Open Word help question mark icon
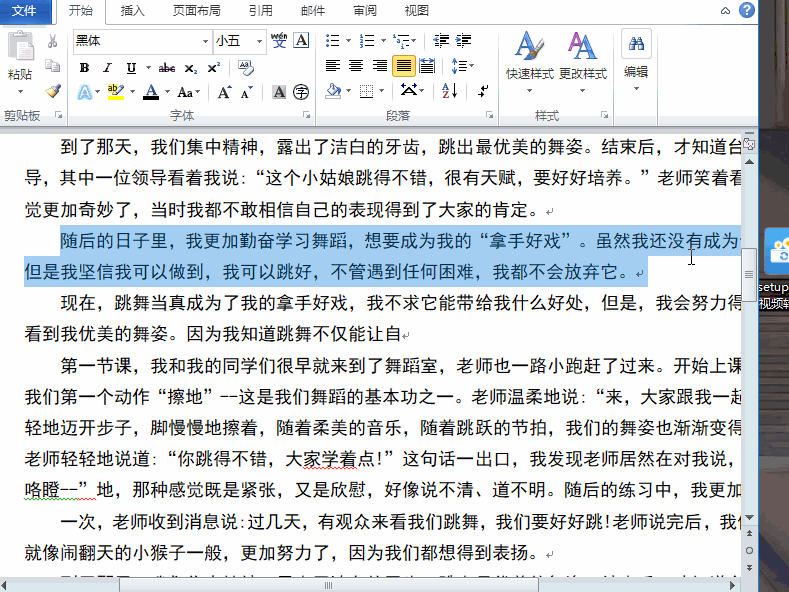The height and width of the screenshot is (592, 789). (747, 10)
